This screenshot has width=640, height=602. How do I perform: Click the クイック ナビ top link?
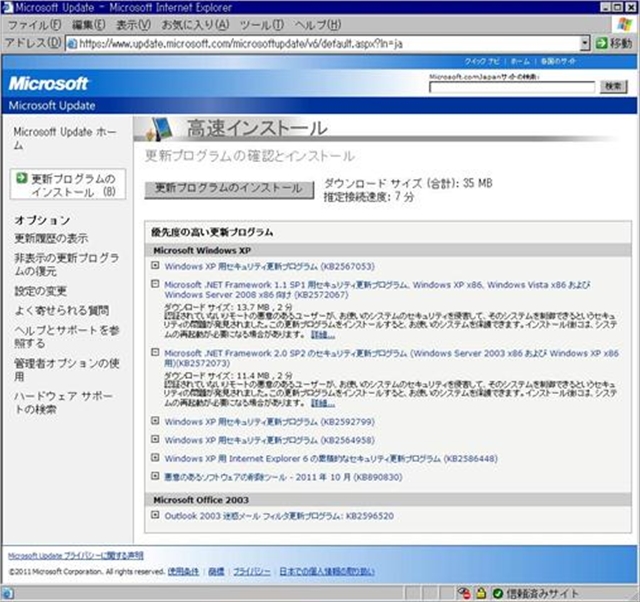tap(482, 61)
